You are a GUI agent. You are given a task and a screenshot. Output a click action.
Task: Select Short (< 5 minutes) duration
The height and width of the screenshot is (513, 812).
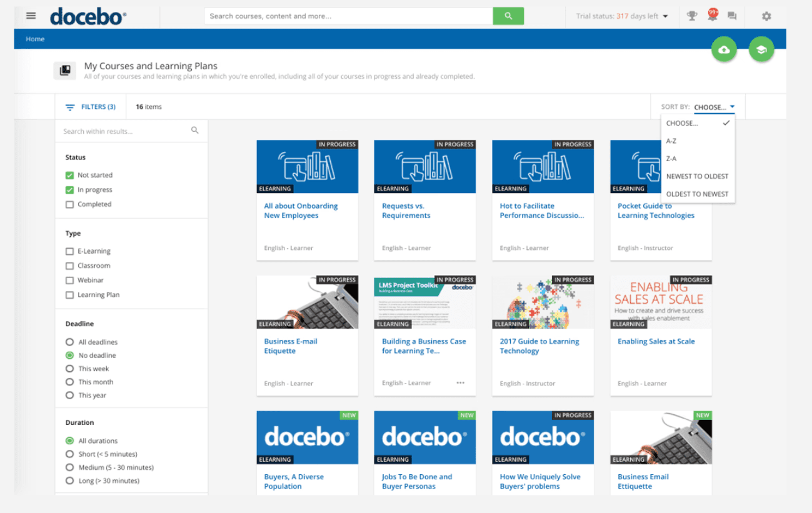69,454
